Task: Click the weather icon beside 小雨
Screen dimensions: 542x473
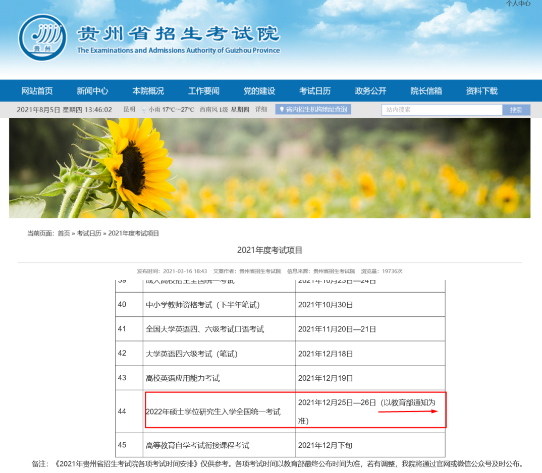Action: click(144, 110)
